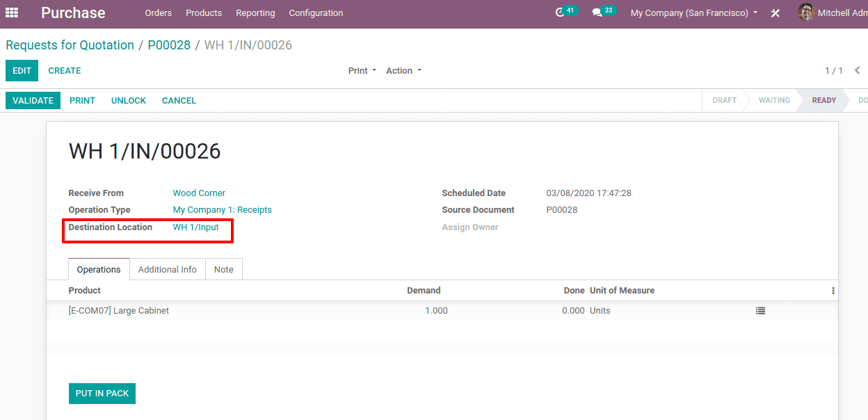Click the Mitchell Admin avatar

point(806,13)
